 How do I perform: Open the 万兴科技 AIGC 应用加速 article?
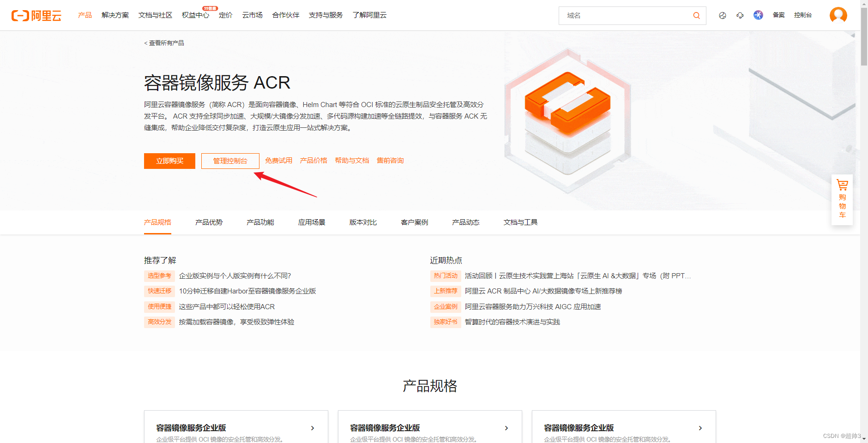[x=533, y=307]
